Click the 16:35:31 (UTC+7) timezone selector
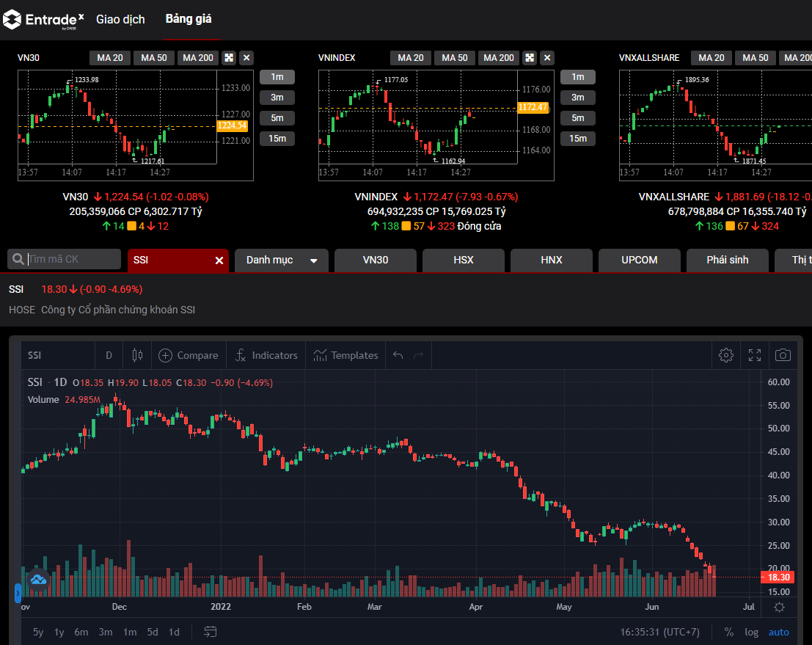812x645 pixels. (x=659, y=632)
